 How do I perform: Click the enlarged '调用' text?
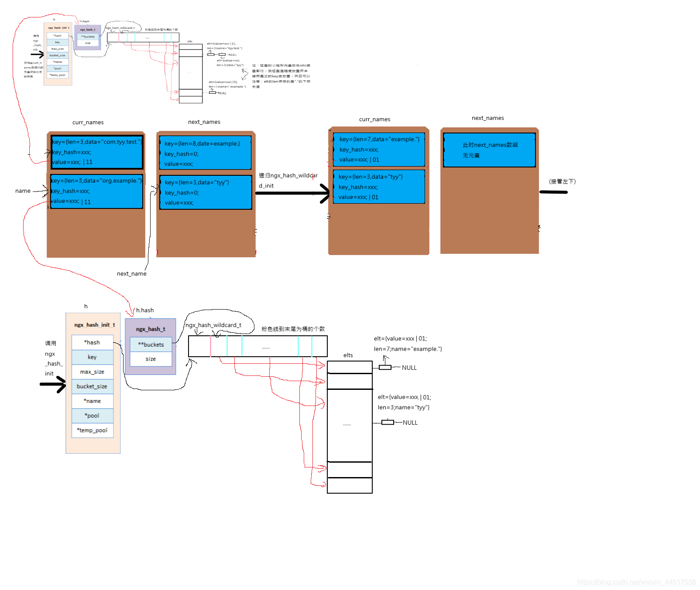(x=51, y=343)
